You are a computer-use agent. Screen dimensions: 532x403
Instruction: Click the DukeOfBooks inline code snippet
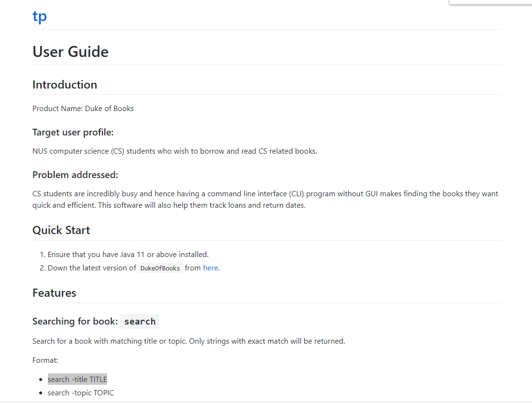tap(160, 268)
